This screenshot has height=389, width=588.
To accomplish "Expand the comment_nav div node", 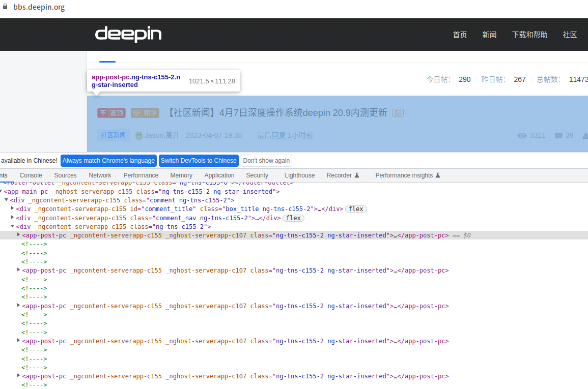I will pyautogui.click(x=13, y=218).
